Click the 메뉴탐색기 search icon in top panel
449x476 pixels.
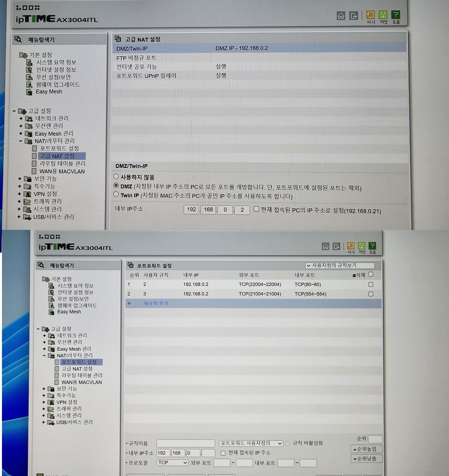pyautogui.click(x=18, y=40)
